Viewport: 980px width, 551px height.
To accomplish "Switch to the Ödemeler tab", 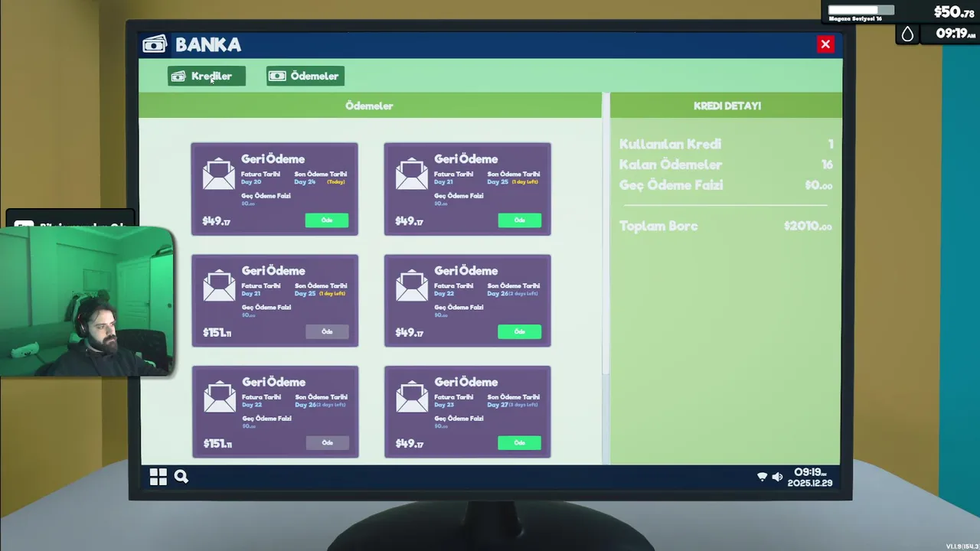I will pyautogui.click(x=305, y=76).
